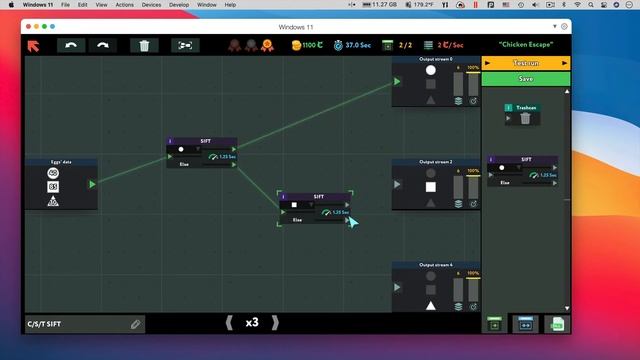Click Output stream 0 reset icon

click(x=473, y=101)
